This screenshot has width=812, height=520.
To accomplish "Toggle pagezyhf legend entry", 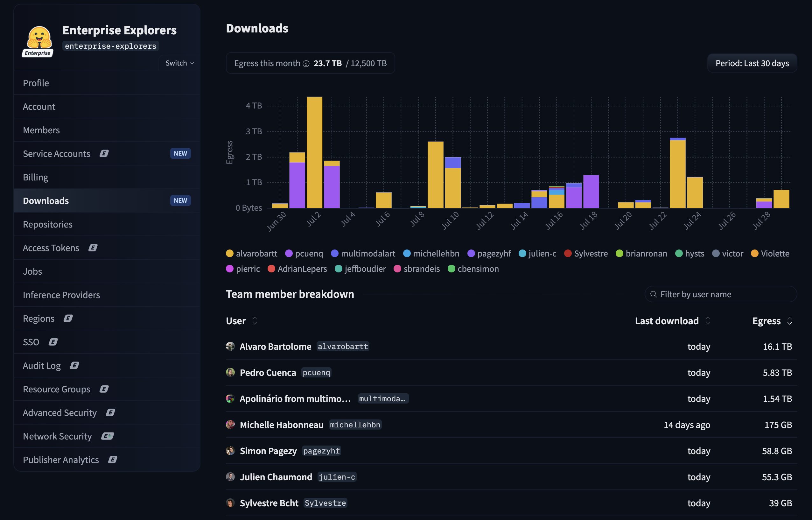I will click(489, 254).
